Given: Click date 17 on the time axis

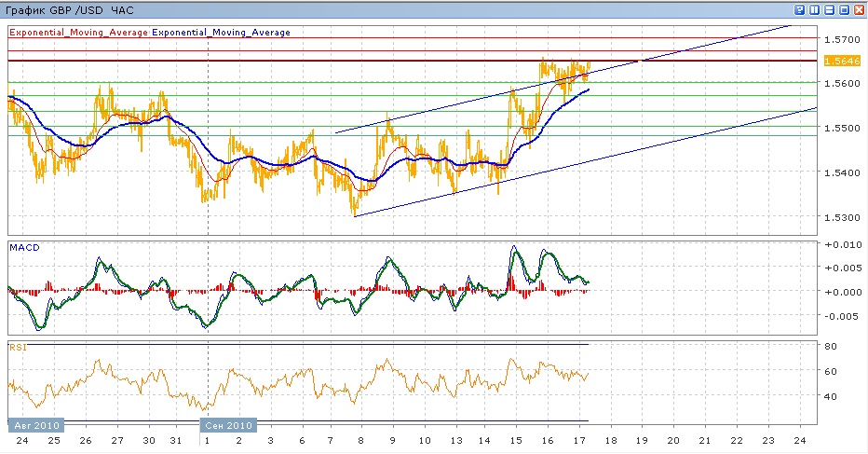Looking at the screenshot, I should [x=578, y=440].
